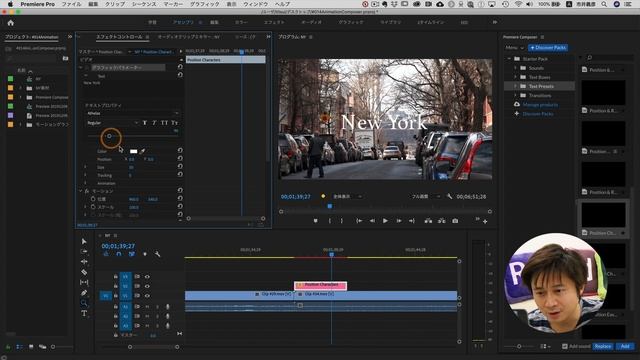Viewport: 640px width, 360px height.
Task: Click the Extract button in program monitor
Action: (442, 221)
